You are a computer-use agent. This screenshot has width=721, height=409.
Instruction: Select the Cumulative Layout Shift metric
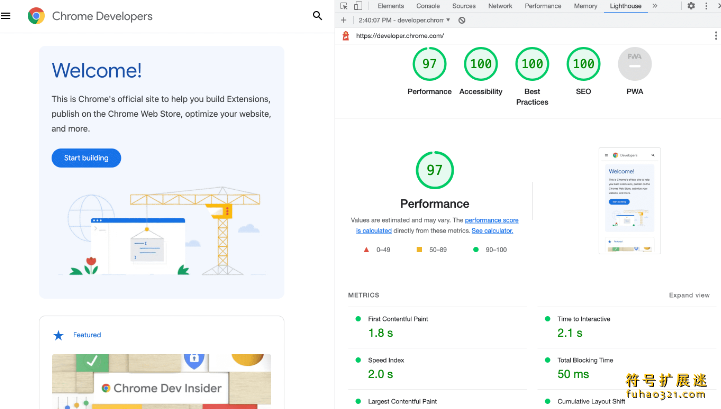591,402
